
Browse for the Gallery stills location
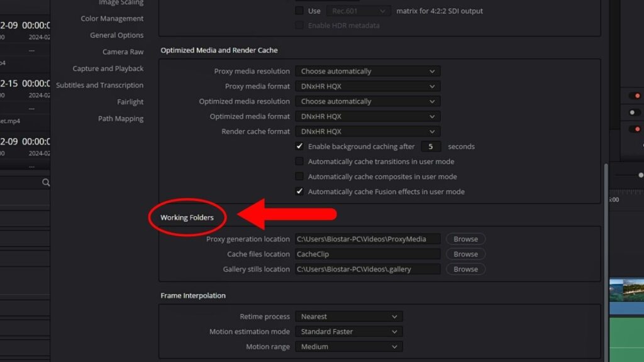pos(465,269)
